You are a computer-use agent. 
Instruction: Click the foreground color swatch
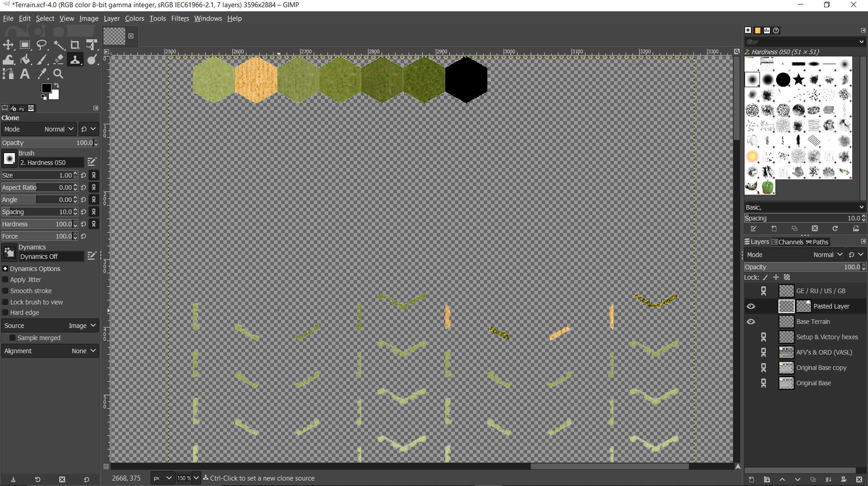(x=47, y=89)
